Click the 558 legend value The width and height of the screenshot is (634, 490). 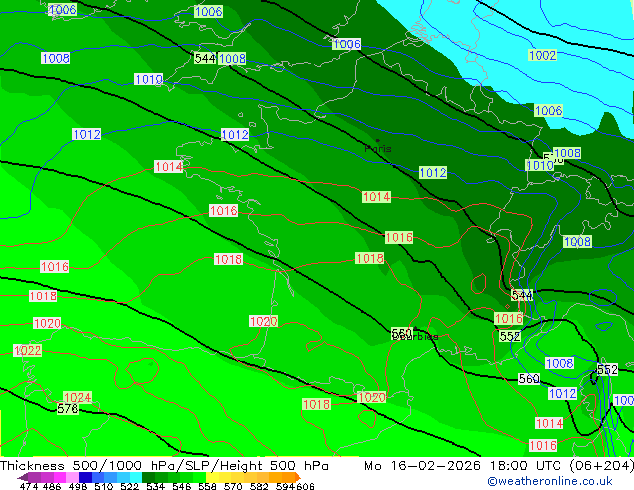click(x=207, y=486)
